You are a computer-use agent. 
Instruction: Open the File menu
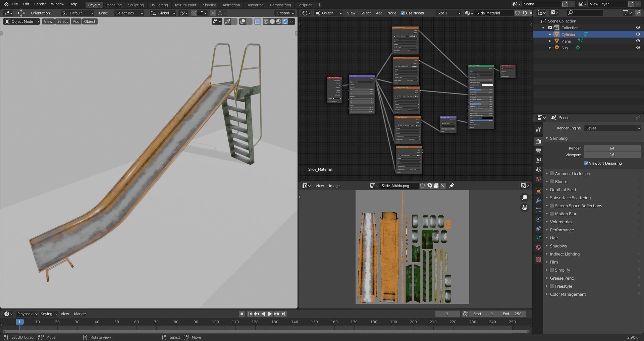(x=15, y=4)
